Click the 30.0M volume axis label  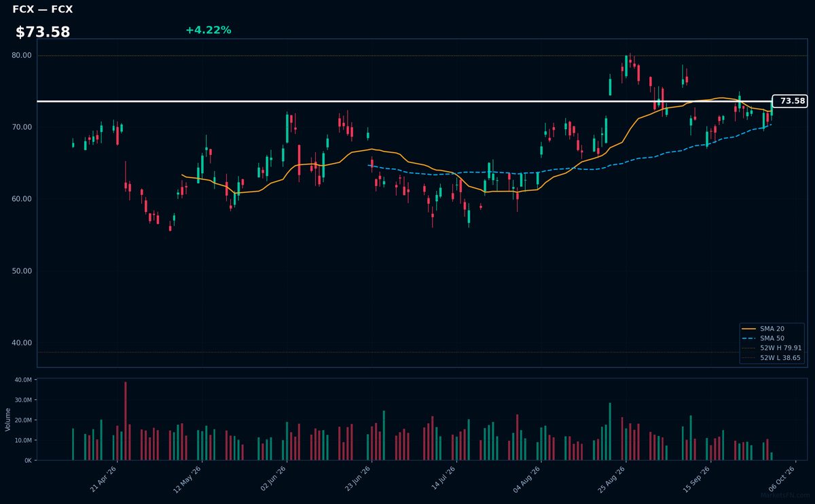click(23, 400)
